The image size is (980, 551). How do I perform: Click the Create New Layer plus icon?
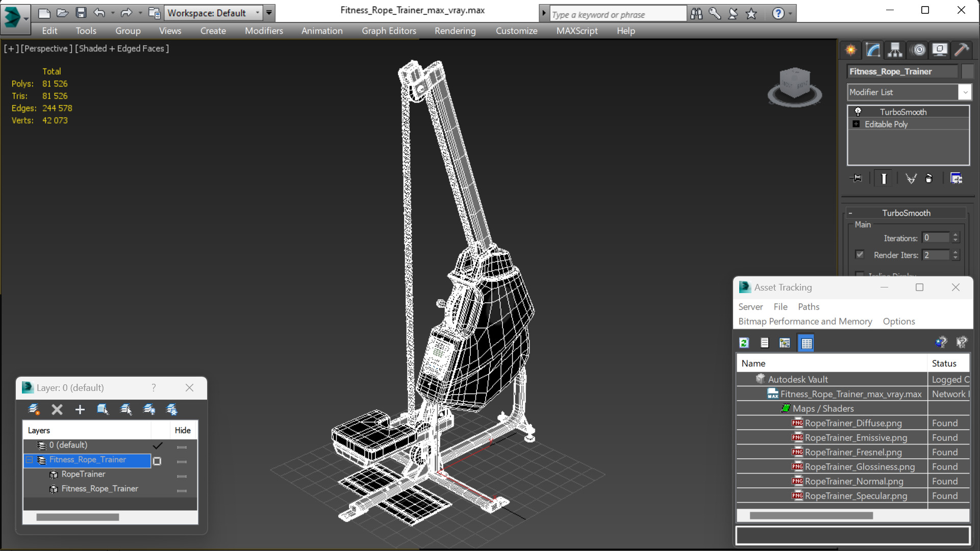80,409
